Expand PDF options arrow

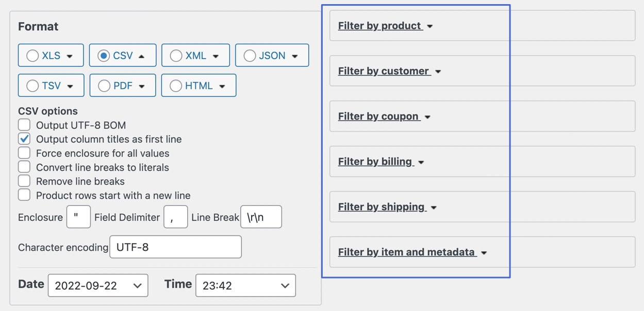(142, 87)
